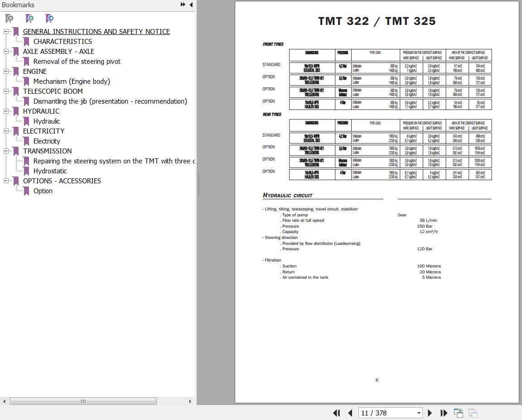This screenshot has height=420, width=522.
Task: Go to the next page
Action: click(430, 413)
